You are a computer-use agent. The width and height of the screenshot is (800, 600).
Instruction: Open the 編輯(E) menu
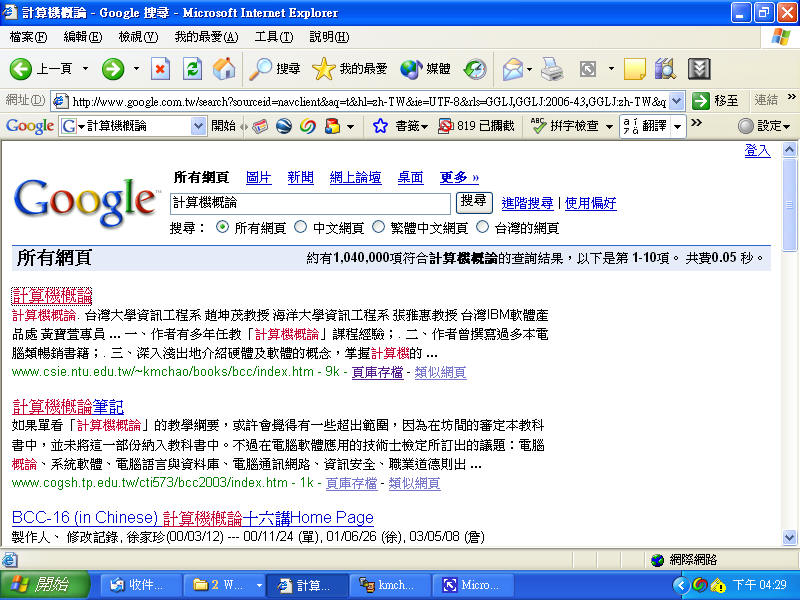point(83,37)
